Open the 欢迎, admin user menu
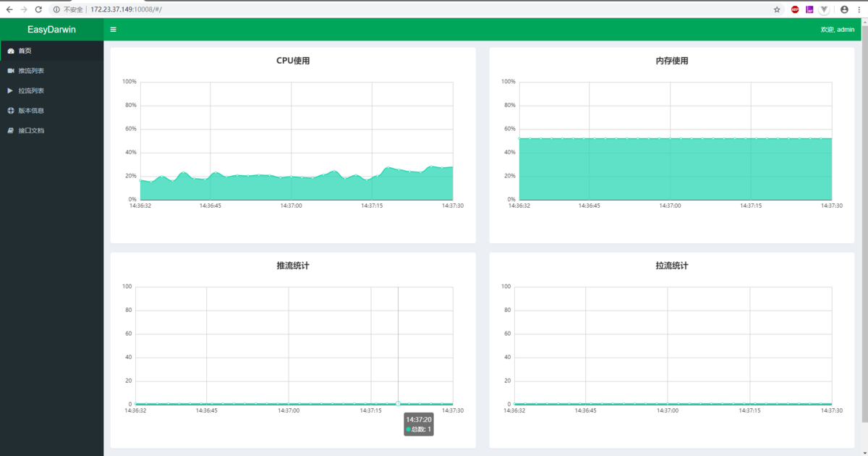Screen dimensions: 868x456 click(x=837, y=30)
